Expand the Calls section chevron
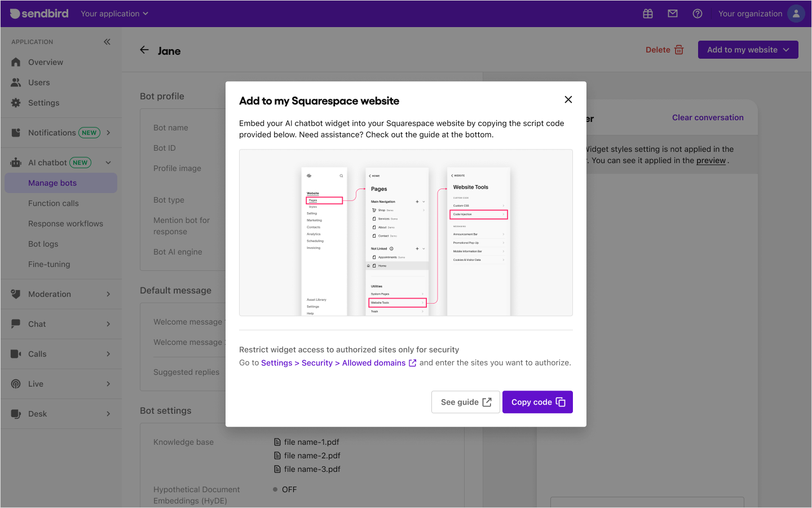The width and height of the screenshot is (812, 508). (x=108, y=354)
